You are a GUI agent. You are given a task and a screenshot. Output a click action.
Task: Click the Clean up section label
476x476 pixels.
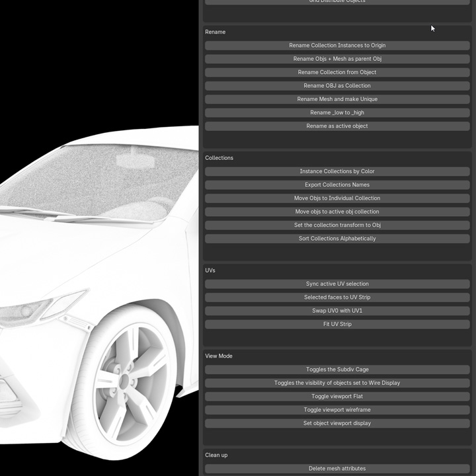tap(216, 455)
